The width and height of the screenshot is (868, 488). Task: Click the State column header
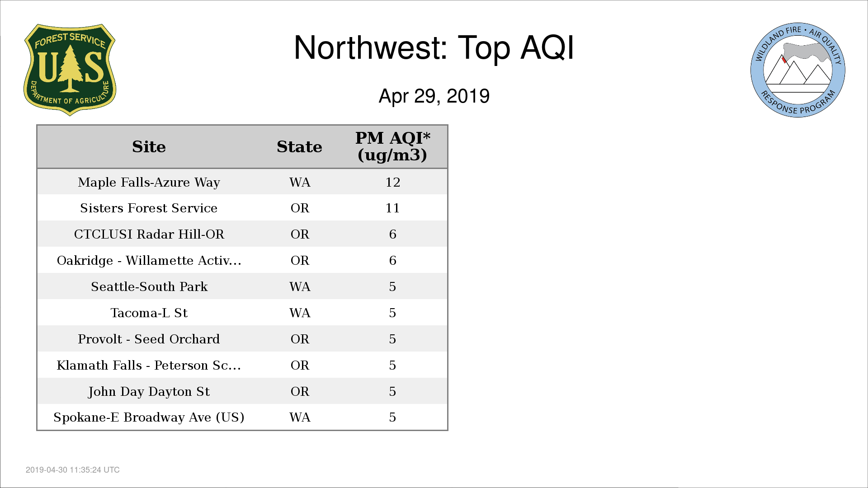[x=299, y=147]
